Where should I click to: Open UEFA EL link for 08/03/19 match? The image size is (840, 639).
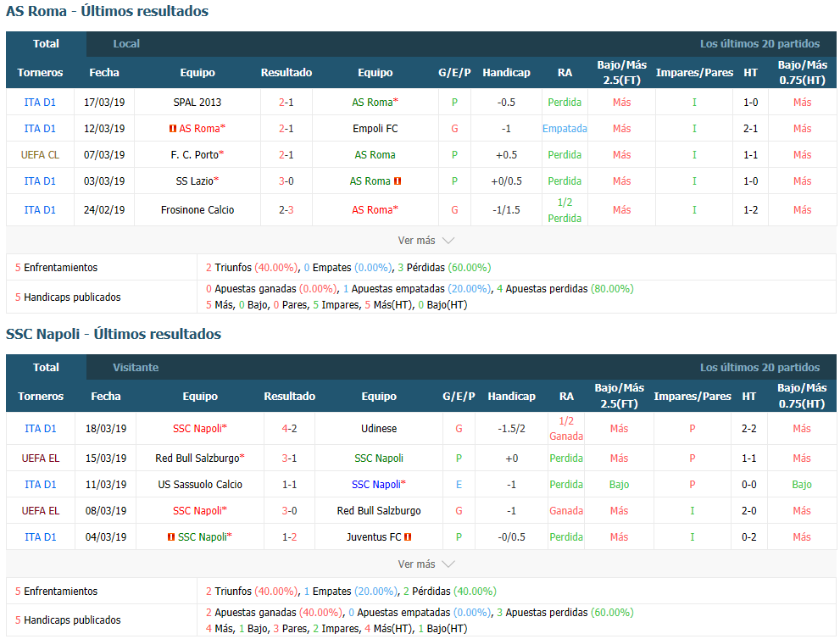click(41, 510)
